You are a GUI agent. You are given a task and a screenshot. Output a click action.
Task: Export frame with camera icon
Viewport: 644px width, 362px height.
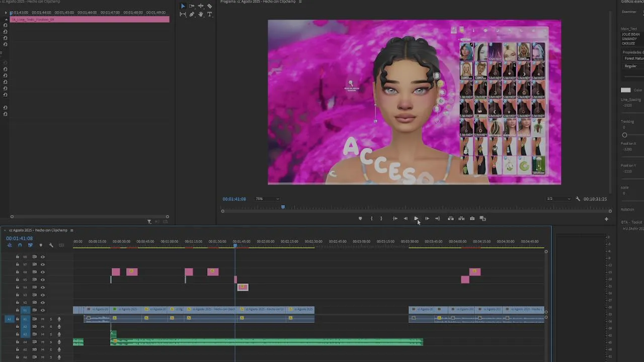[472, 219]
